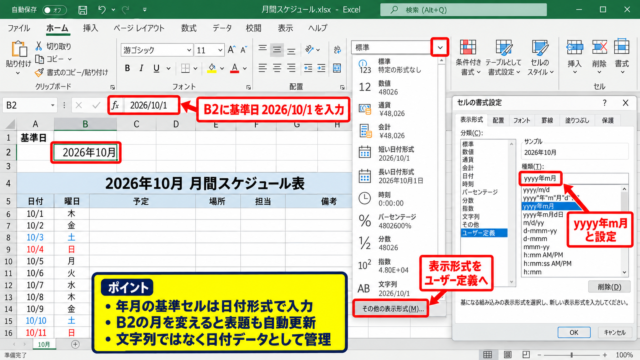Open the number format dropdown arrow

point(440,48)
